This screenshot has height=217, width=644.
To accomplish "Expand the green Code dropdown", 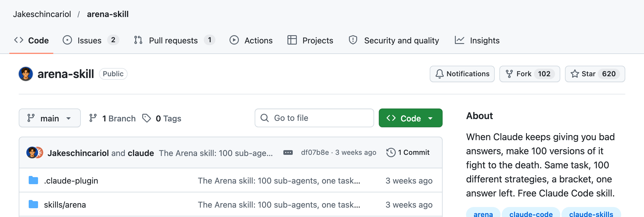I will click(x=410, y=118).
